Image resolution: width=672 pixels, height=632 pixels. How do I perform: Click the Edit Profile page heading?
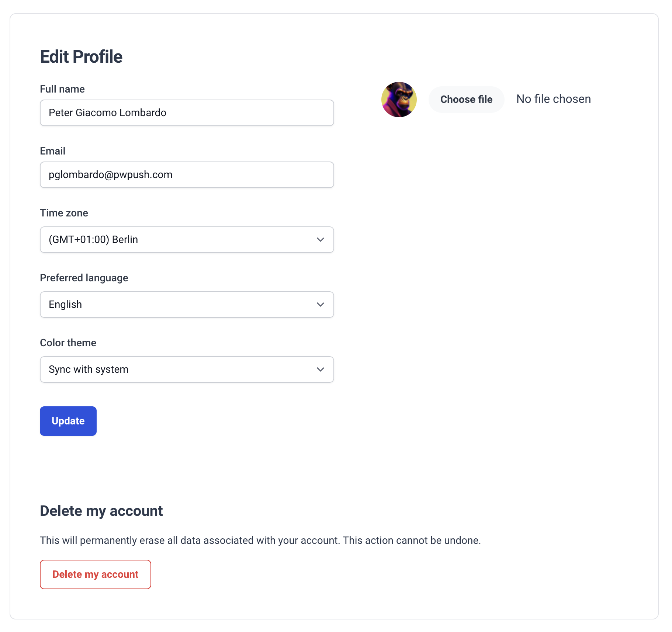coord(81,57)
